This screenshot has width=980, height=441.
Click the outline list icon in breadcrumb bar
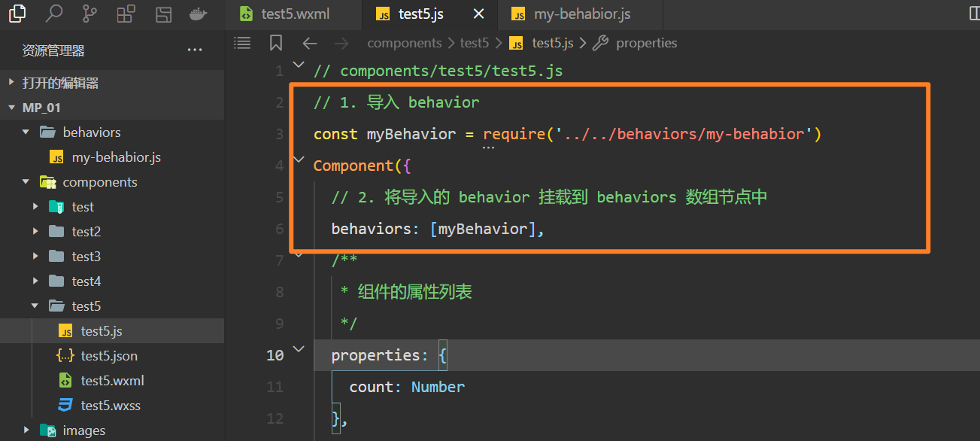pyautogui.click(x=242, y=43)
